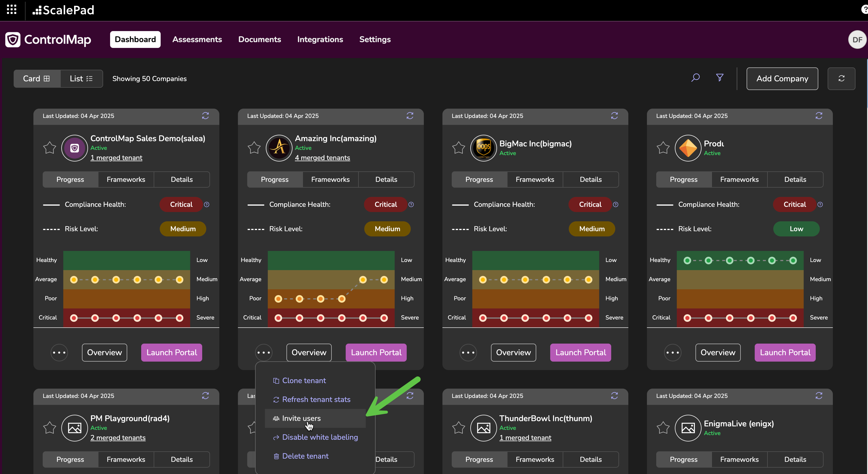
Task: Launch Portal for BigMac Inc
Action: (581, 353)
